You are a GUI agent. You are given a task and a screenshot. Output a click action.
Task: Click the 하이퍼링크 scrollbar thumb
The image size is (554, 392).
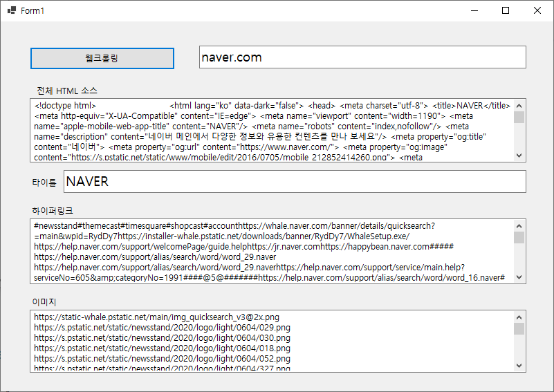tap(519, 238)
